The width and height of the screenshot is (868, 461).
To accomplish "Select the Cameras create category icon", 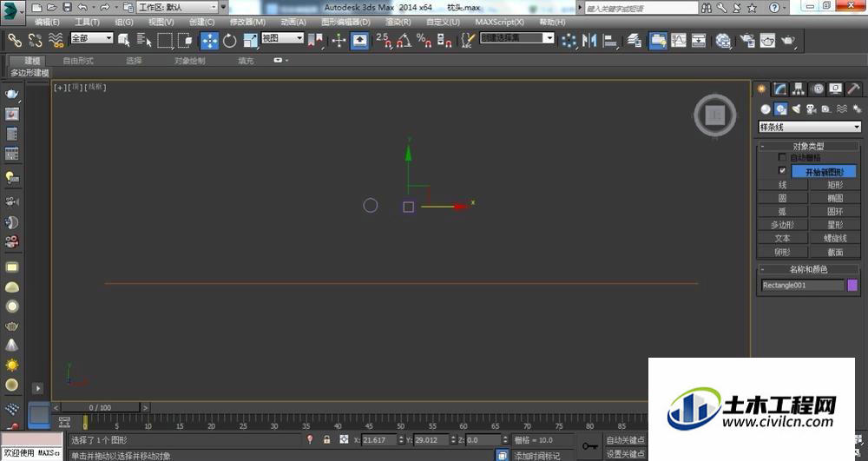I will [x=811, y=109].
